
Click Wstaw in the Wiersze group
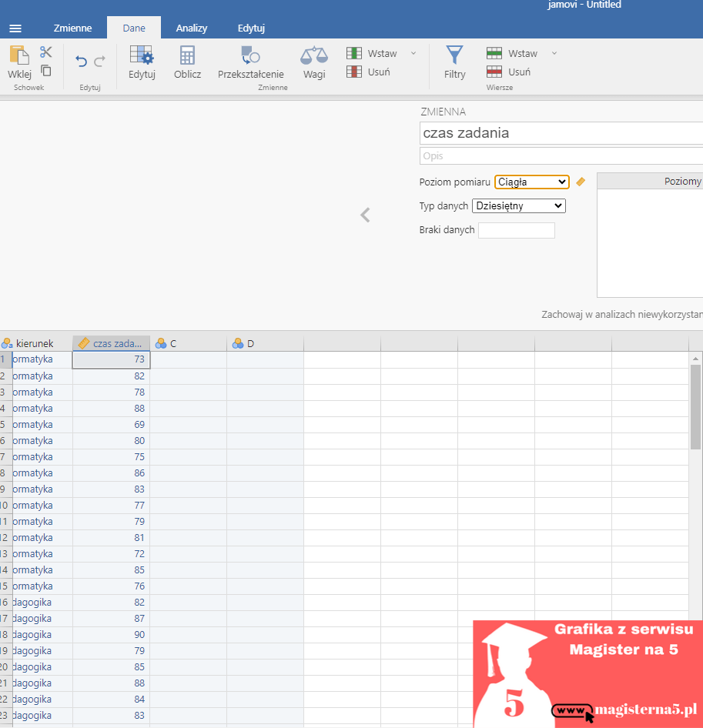pos(513,53)
